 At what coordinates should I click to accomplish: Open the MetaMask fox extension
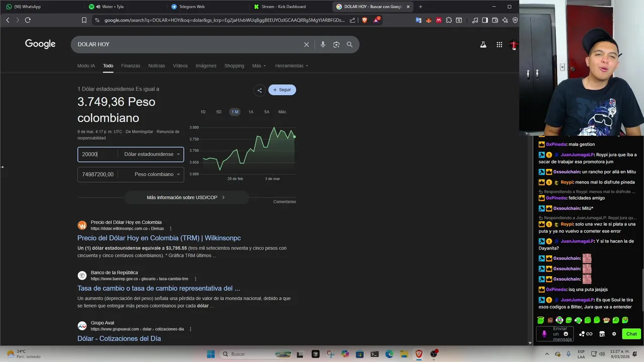point(429,20)
